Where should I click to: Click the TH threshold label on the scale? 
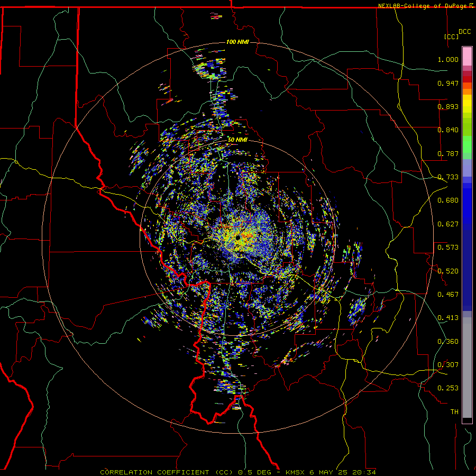(x=454, y=412)
